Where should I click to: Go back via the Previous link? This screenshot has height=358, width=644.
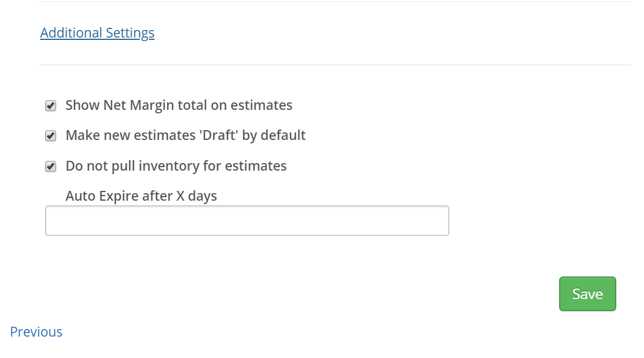(x=36, y=332)
